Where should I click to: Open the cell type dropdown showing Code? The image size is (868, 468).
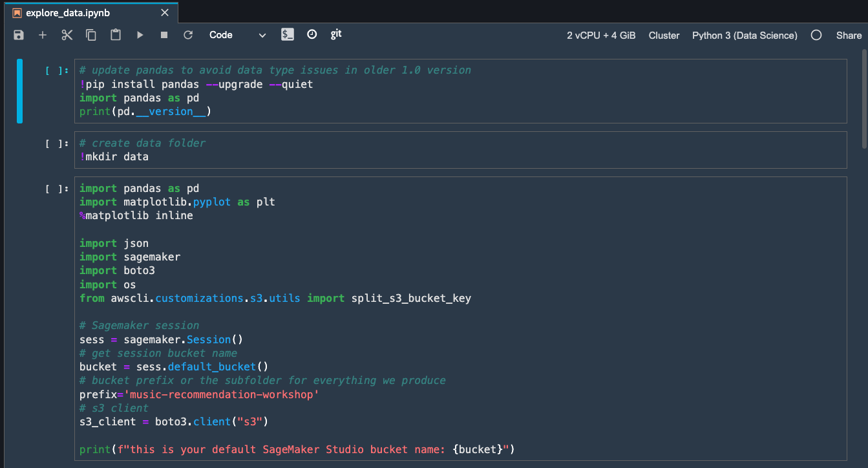pos(237,36)
